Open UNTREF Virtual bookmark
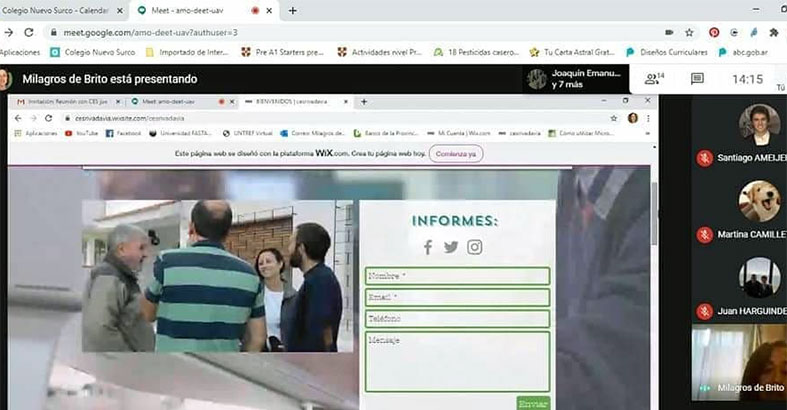787x410 pixels. click(x=247, y=133)
